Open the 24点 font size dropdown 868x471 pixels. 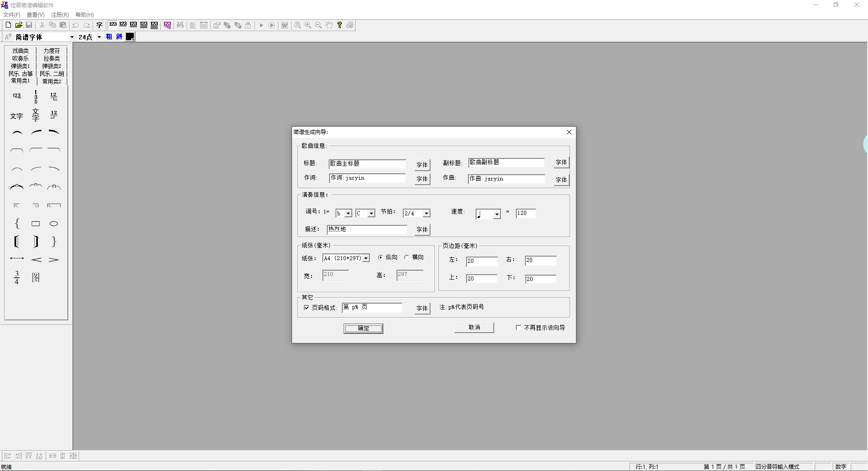point(99,37)
